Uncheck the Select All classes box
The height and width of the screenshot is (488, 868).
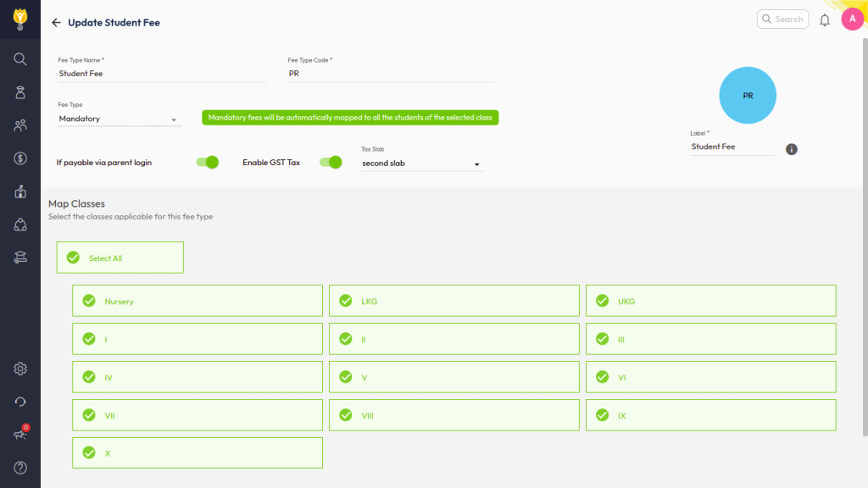(x=73, y=258)
